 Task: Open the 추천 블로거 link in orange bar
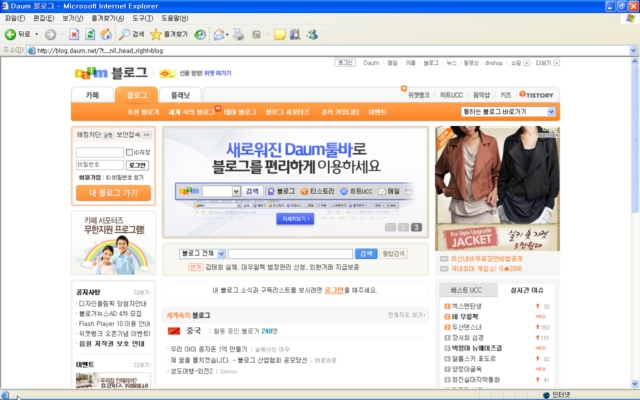pyautogui.click(x=143, y=112)
